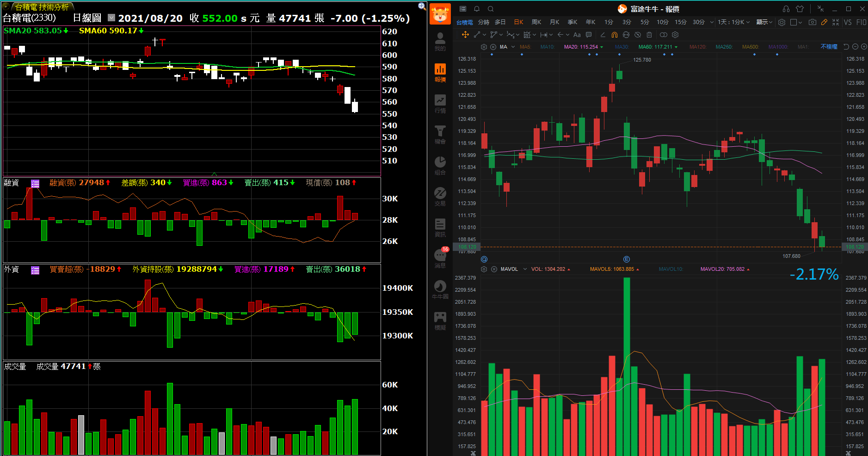
Task: Click the 台積電 stock name link
Action: coord(465,22)
